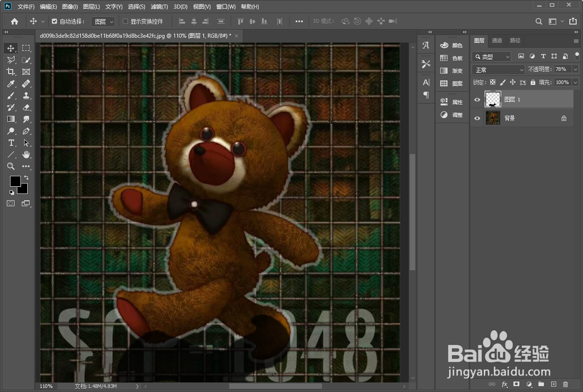Viewport: 583px width, 392px height.
Task: Switch to the 路径 tab
Action: pos(515,40)
